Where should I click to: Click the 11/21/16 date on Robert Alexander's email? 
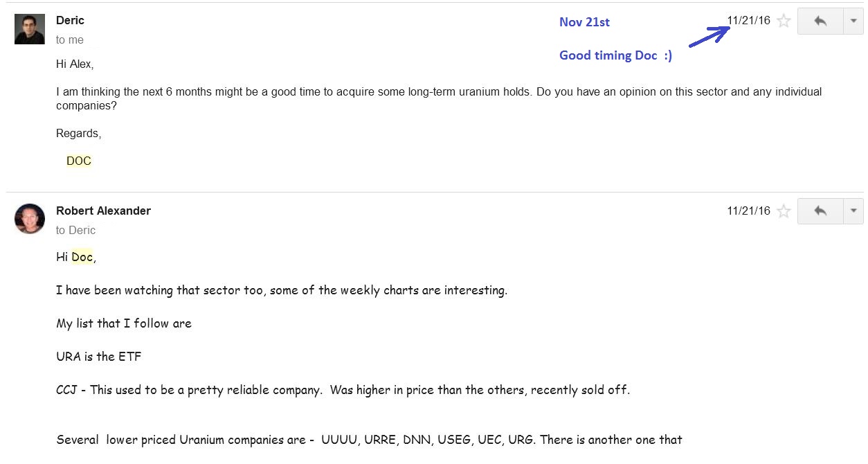point(748,211)
